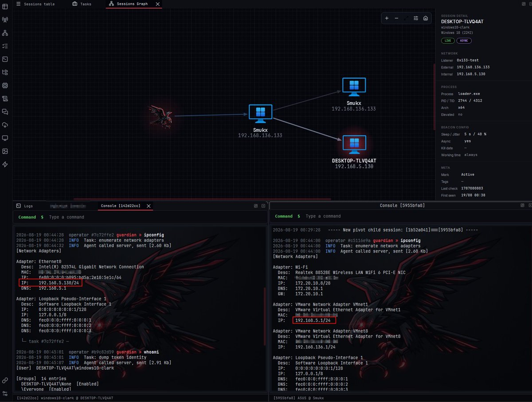Select the Console [5955bfa8] panel title

[402, 205]
